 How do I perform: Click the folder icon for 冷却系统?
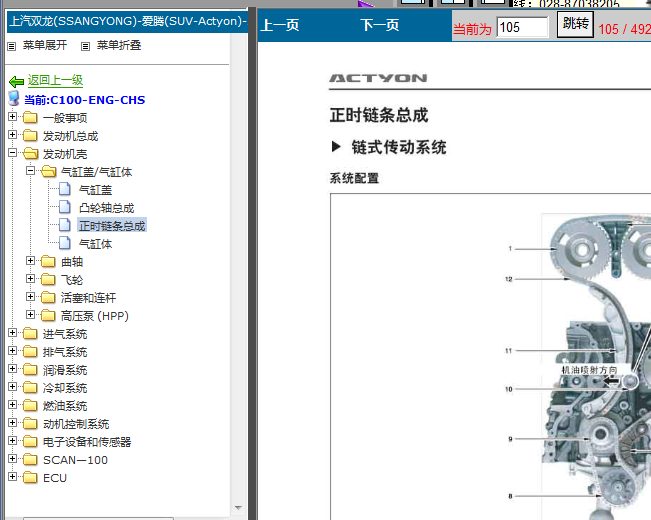point(30,388)
